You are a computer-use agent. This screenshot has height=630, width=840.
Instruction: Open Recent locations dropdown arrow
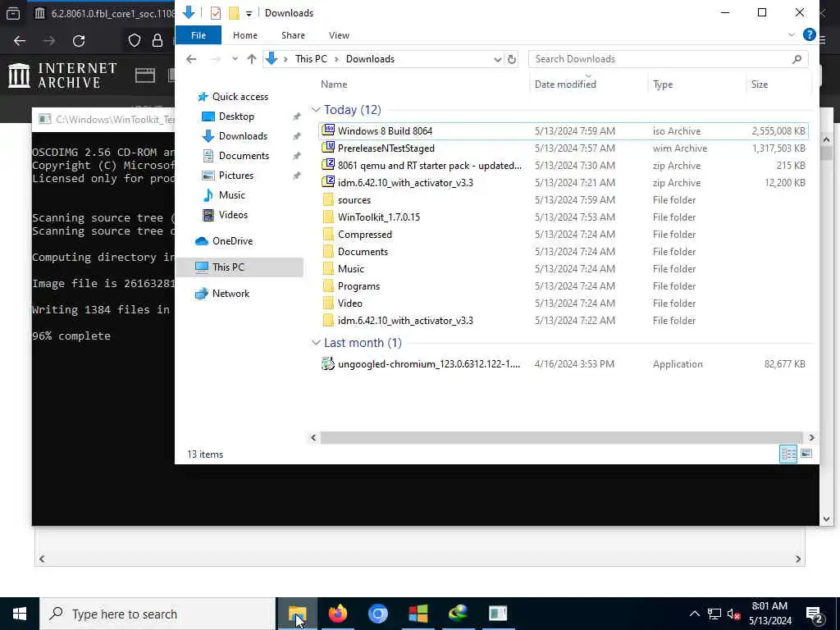(x=235, y=59)
